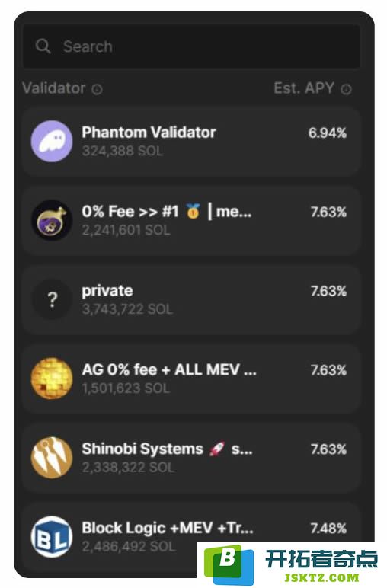This screenshot has height=588, width=387.
Task: Click the Validator column header
Action: 54,88
